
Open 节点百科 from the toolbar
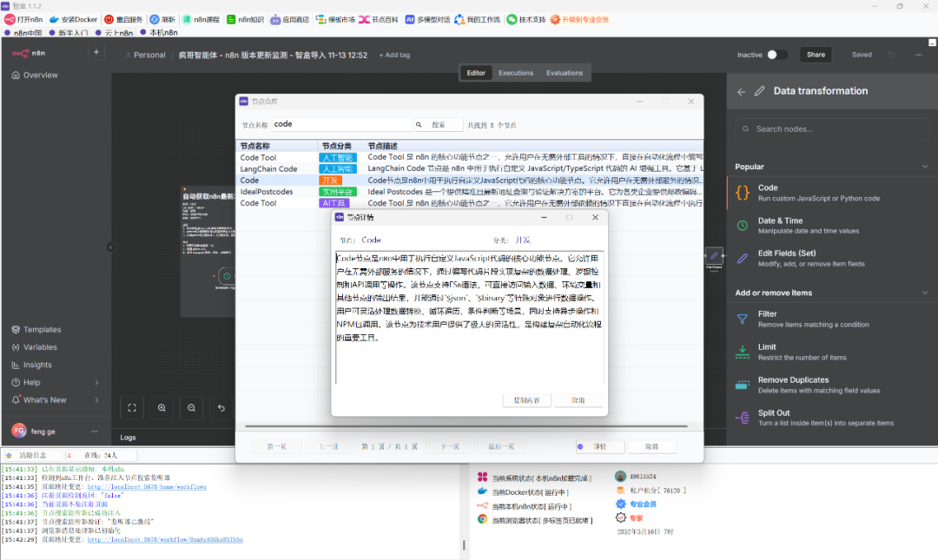click(378, 20)
